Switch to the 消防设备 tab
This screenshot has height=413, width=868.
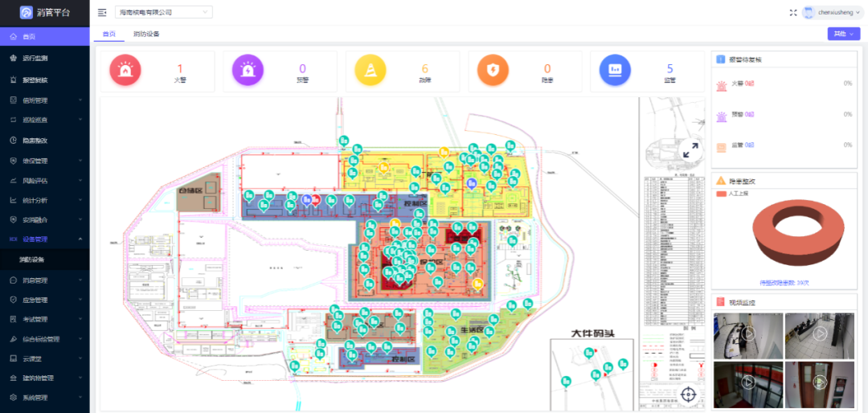(x=146, y=34)
